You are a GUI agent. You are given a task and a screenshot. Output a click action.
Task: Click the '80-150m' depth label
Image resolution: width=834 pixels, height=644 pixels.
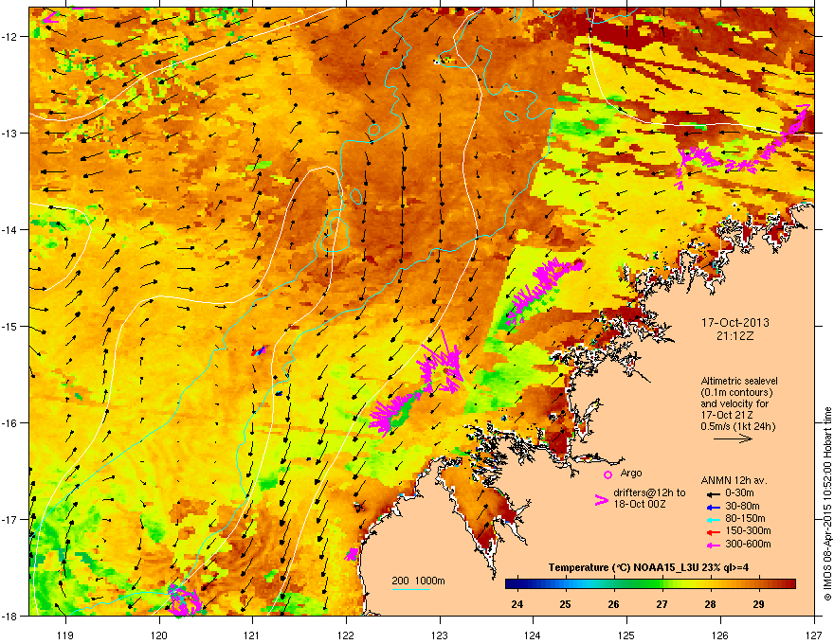745,519
